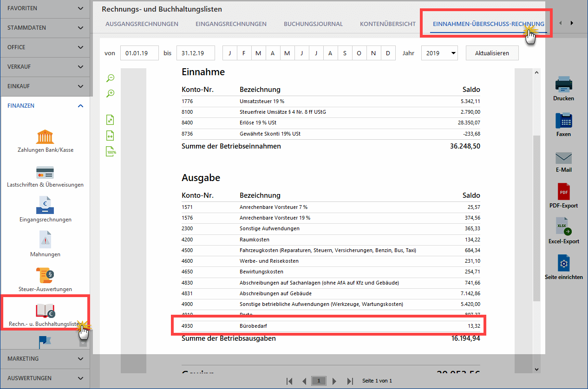Switch to the Kontenübersicht tab
This screenshot has height=389, width=588.
pos(388,24)
